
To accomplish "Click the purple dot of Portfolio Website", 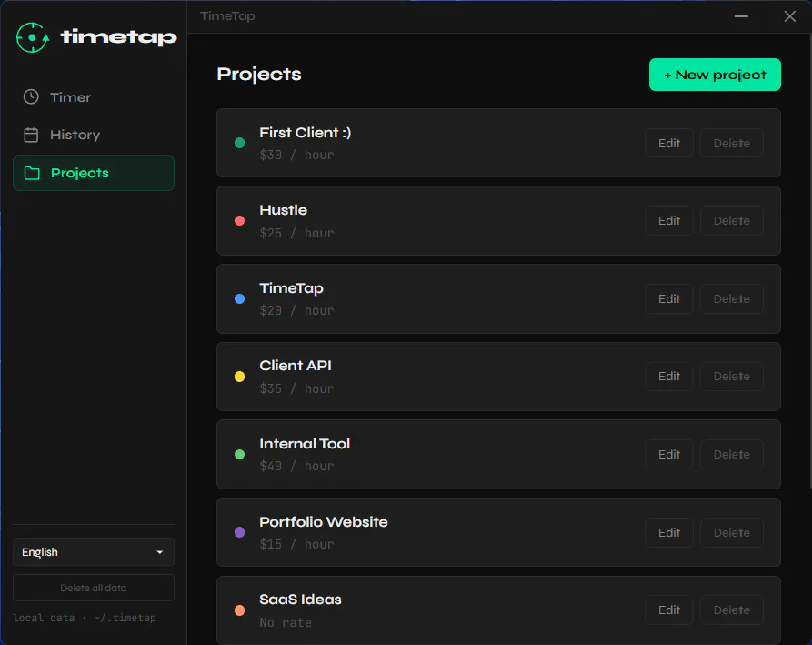I will (239, 532).
